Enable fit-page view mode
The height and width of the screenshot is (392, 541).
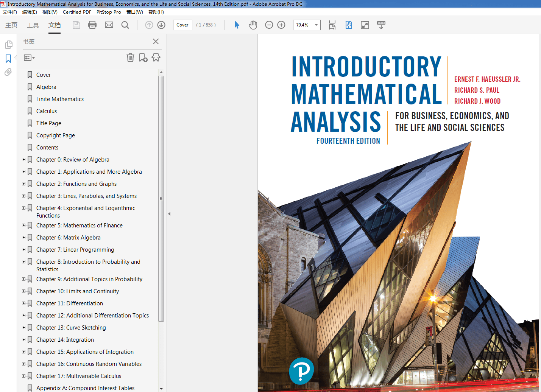point(348,25)
